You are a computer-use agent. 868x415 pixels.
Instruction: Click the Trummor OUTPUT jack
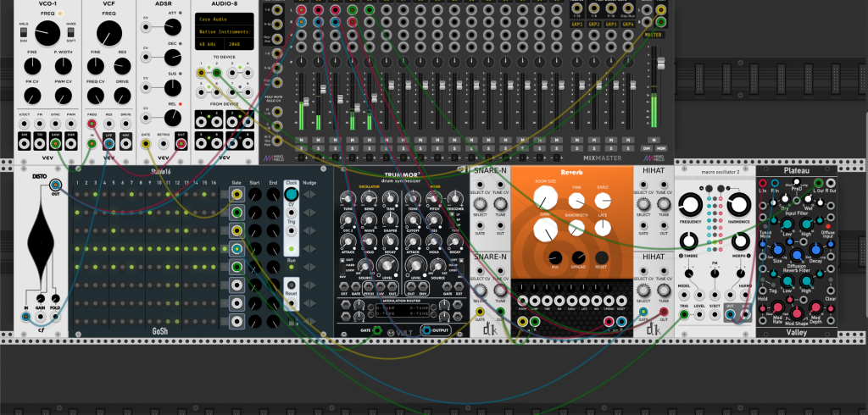tap(426, 331)
